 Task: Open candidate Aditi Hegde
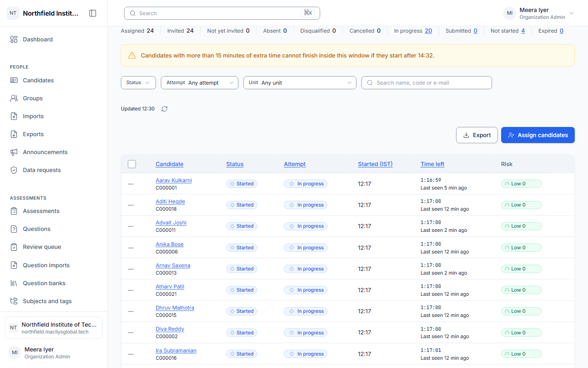point(170,201)
